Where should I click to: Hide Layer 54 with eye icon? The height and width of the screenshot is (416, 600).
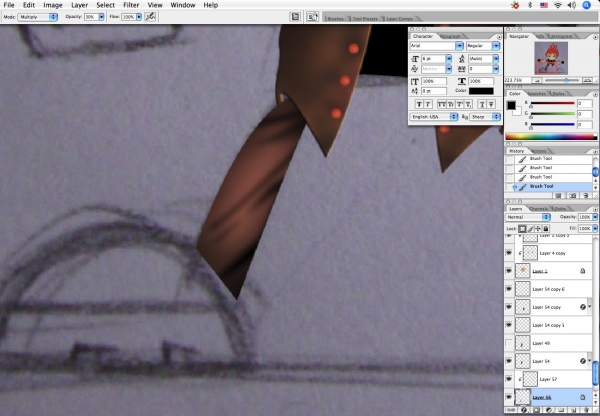[x=509, y=361]
